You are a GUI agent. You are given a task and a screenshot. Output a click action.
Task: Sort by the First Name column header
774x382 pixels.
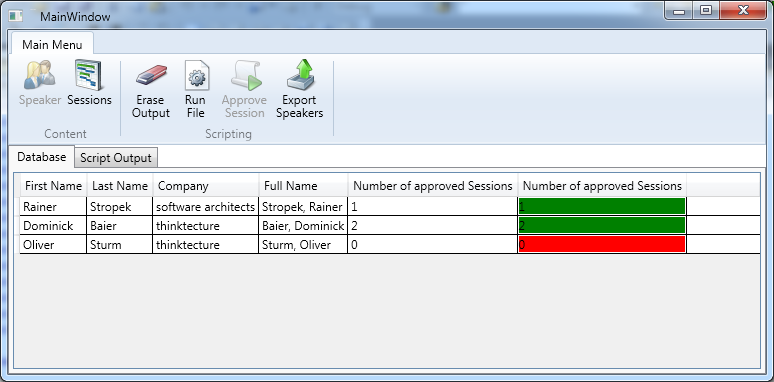[53, 186]
